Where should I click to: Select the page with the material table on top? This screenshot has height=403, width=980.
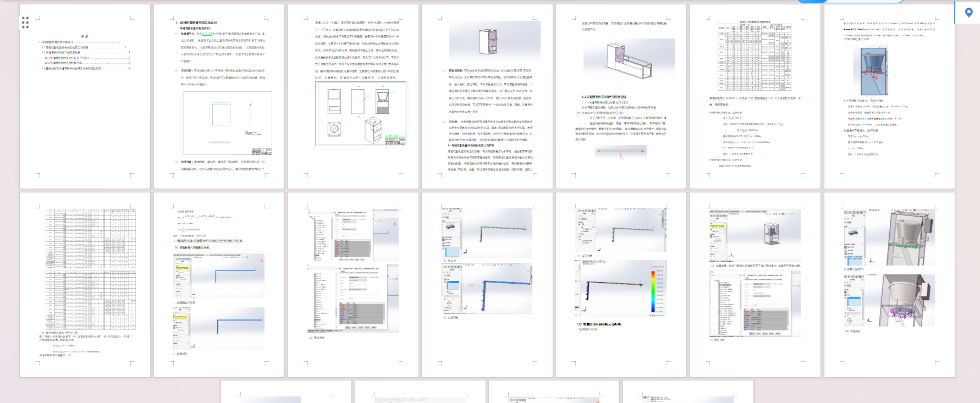click(x=755, y=97)
